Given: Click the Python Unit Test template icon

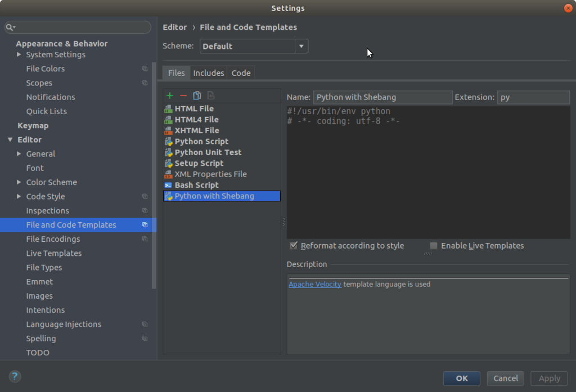Looking at the screenshot, I should 169,152.
